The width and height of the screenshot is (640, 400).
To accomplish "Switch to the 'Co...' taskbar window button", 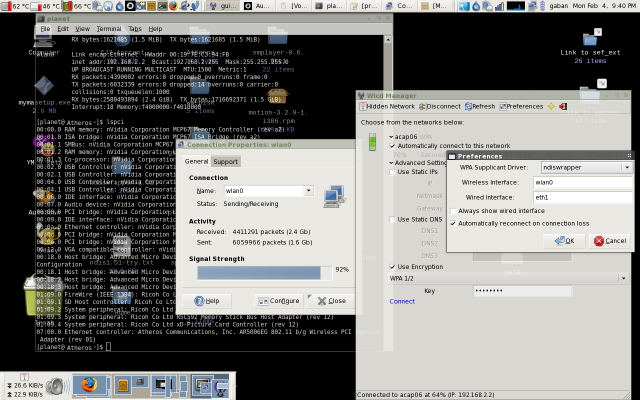I will click(x=400, y=6).
